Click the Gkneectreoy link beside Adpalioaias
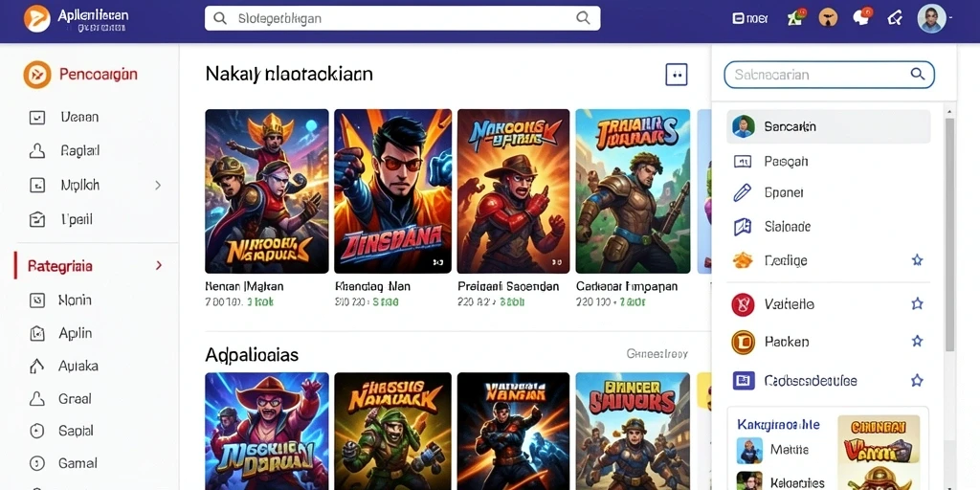The height and width of the screenshot is (490, 980). pos(657,354)
